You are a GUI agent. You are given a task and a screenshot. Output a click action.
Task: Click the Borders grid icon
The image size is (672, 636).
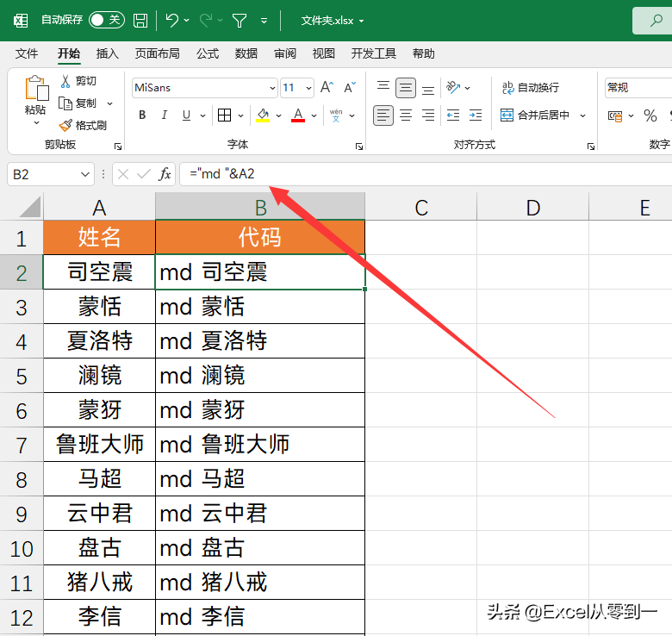click(225, 115)
